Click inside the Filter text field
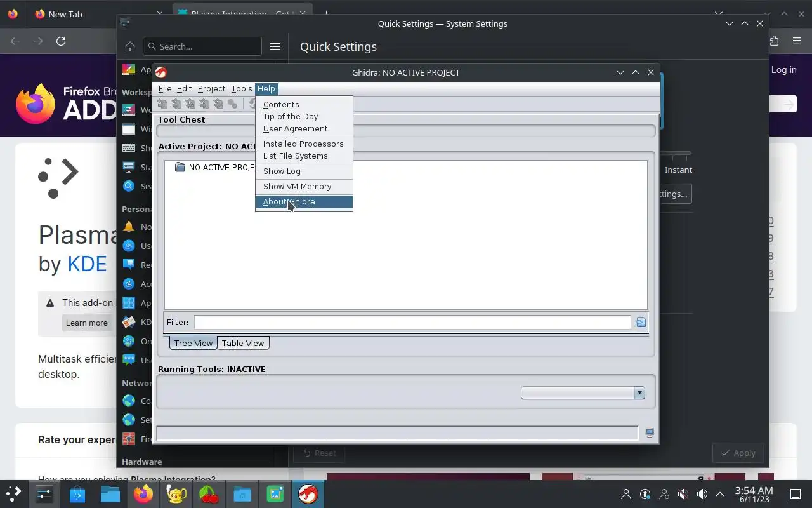The height and width of the screenshot is (508, 812). (412, 323)
